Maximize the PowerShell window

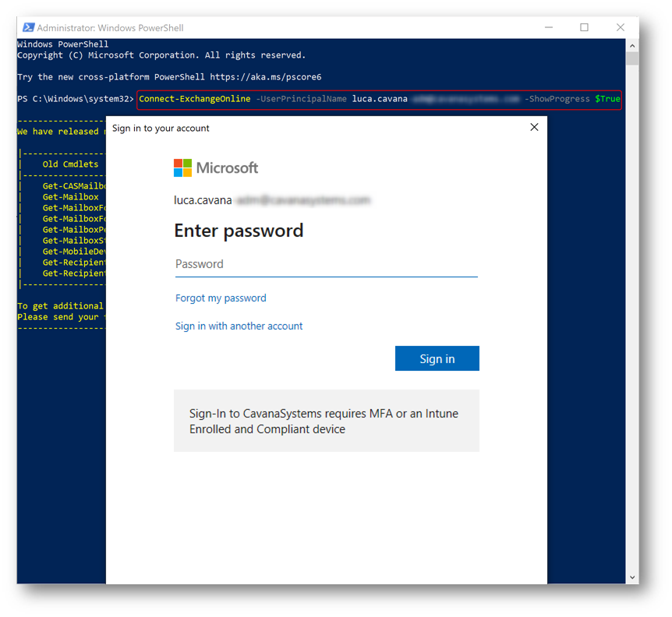[x=584, y=27]
